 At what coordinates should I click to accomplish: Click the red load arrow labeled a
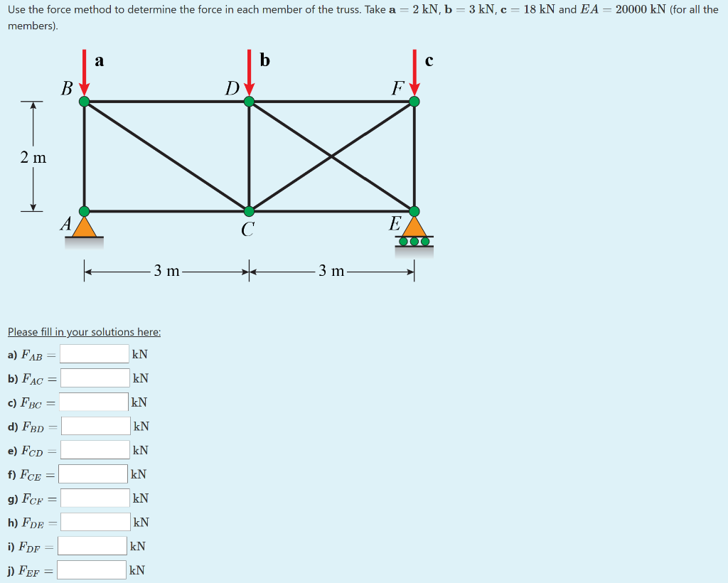pyautogui.click(x=85, y=71)
